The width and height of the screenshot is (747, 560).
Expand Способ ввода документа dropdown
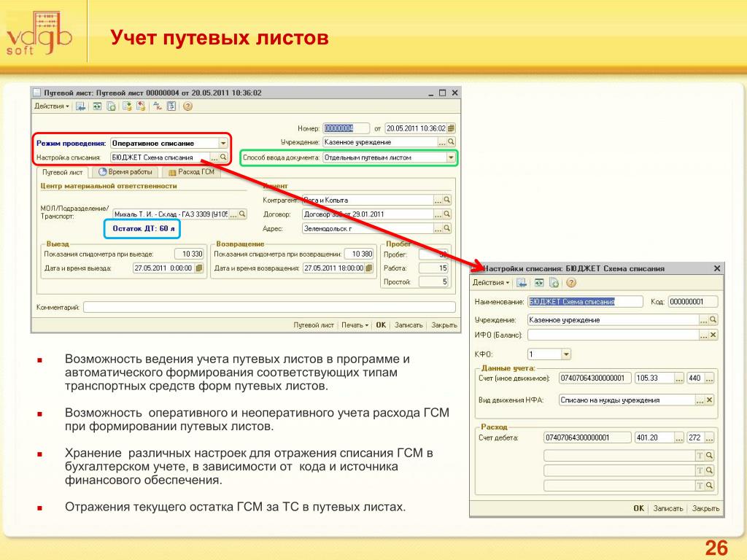tap(451, 157)
